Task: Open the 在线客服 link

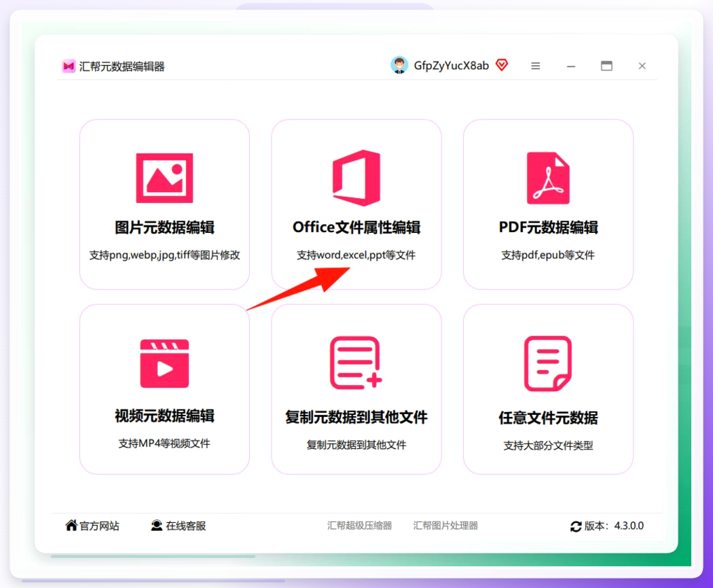Action: click(185, 526)
